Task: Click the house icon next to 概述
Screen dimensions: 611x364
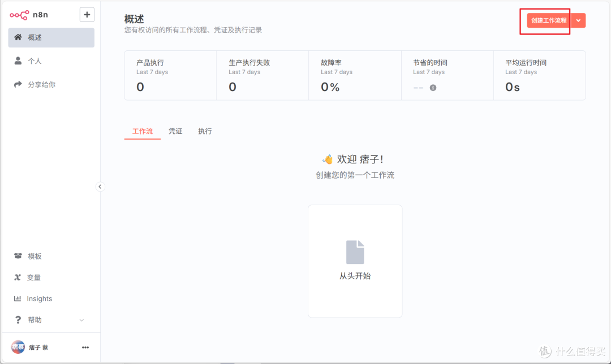Action: pyautogui.click(x=18, y=37)
